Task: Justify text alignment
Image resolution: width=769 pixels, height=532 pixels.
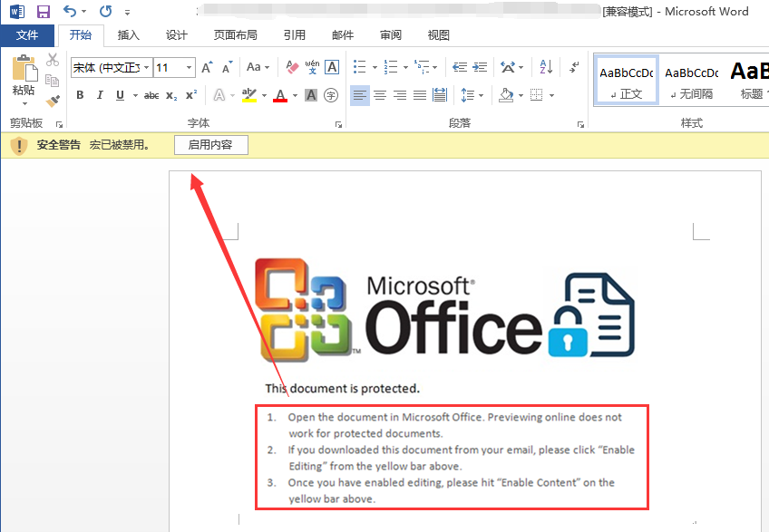Action: point(420,95)
